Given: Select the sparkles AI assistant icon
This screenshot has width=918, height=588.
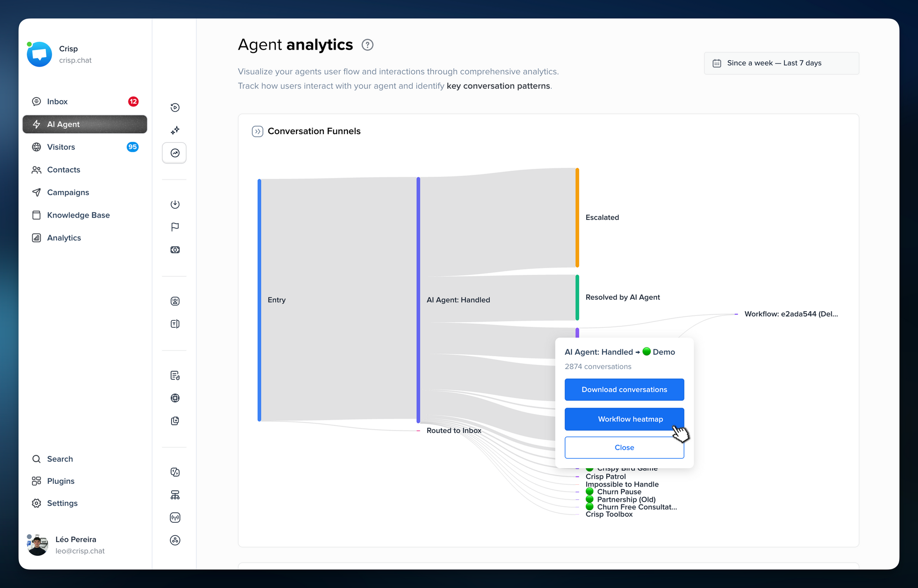Looking at the screenshot, I should 174,130.
